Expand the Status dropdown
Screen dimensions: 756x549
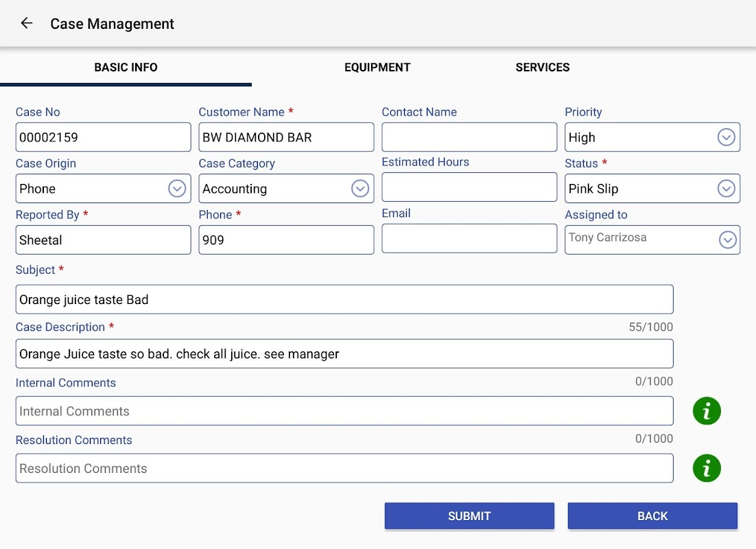pyautogui.click(x=726, y=189)
